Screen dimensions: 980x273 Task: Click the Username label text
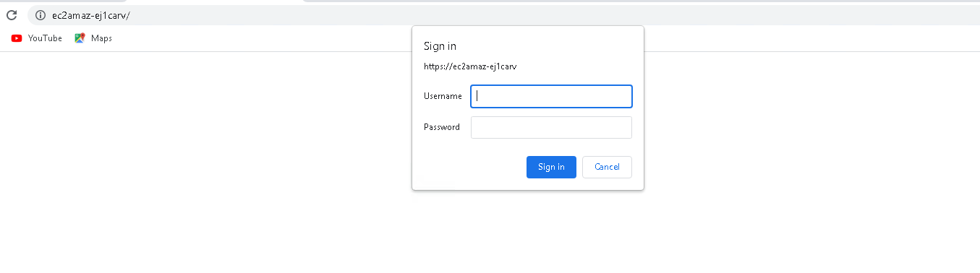(443, 96)
